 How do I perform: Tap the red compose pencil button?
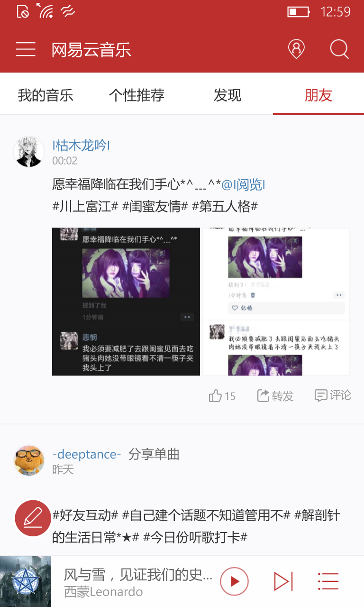[33, 518]
